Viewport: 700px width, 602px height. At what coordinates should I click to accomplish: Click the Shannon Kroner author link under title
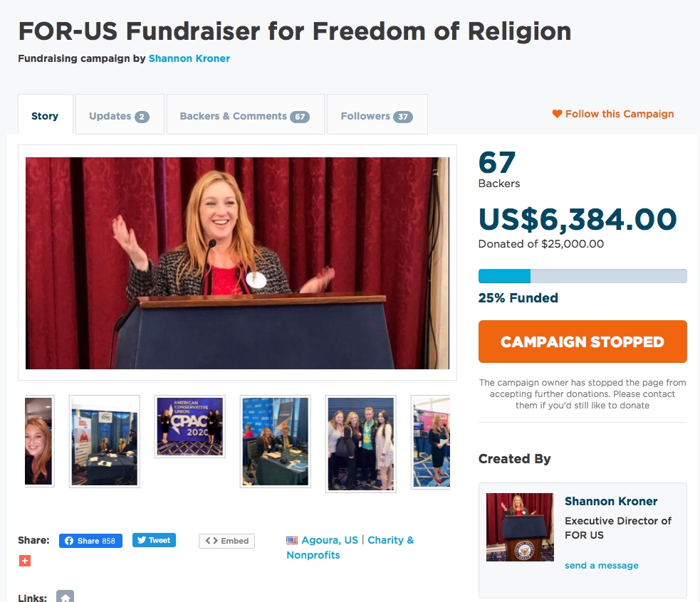(189, 58)
